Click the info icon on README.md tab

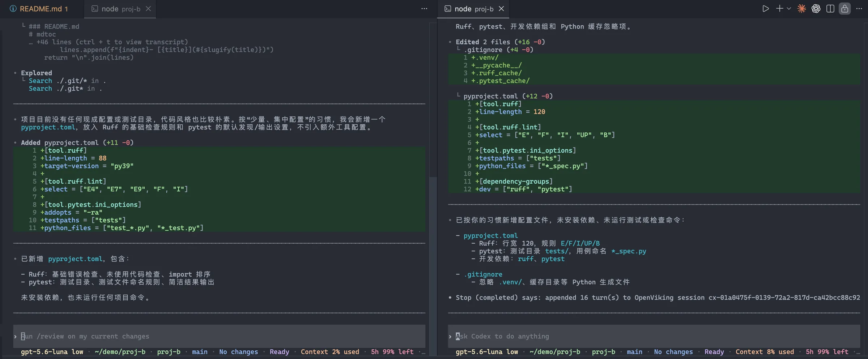click(x=13, y=9)
